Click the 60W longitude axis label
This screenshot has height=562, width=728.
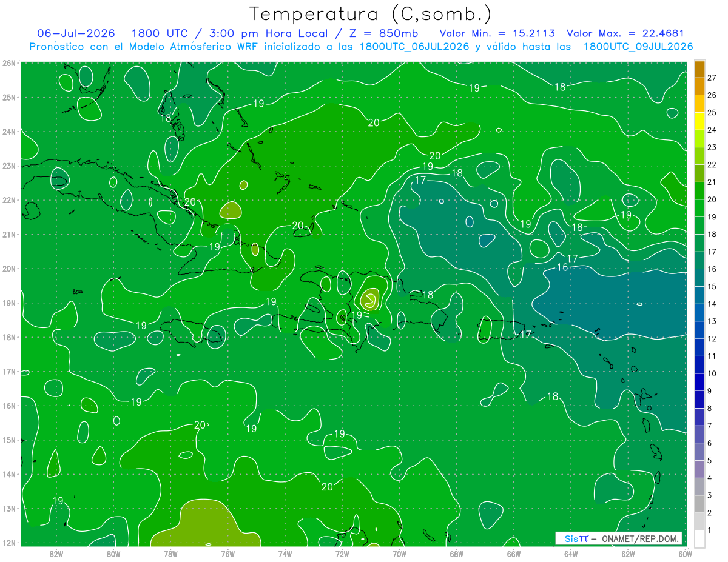point(685,554)
